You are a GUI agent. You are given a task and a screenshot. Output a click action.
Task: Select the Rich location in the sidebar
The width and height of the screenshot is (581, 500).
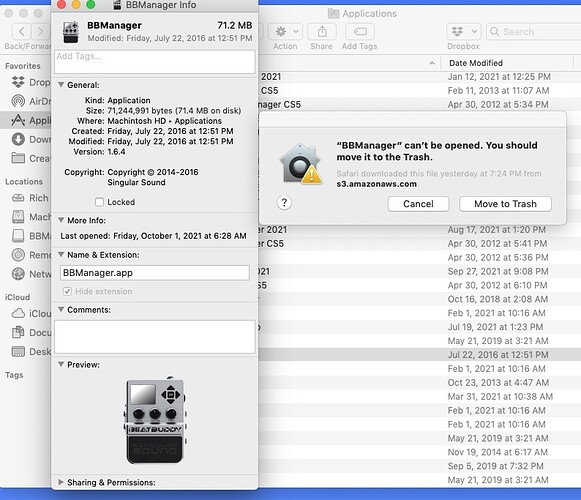click(x=31, y=198)
